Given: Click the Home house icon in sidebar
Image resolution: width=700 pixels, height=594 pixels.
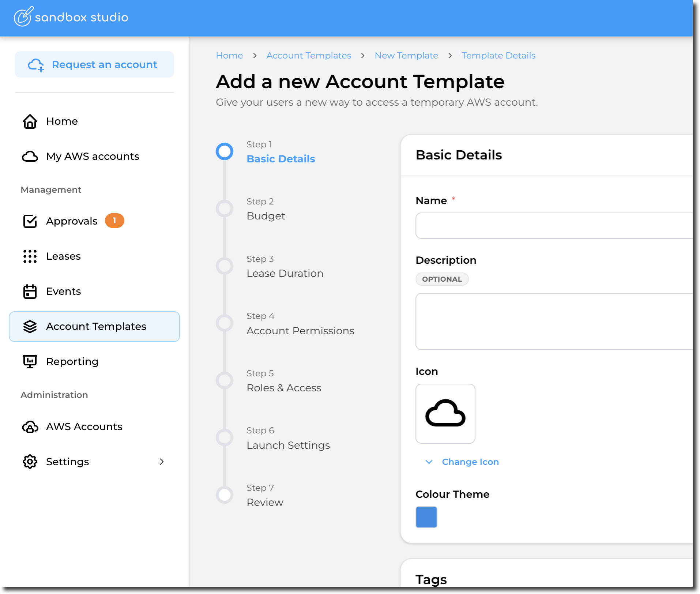Looking at the screenshot, I should [30, 121].
